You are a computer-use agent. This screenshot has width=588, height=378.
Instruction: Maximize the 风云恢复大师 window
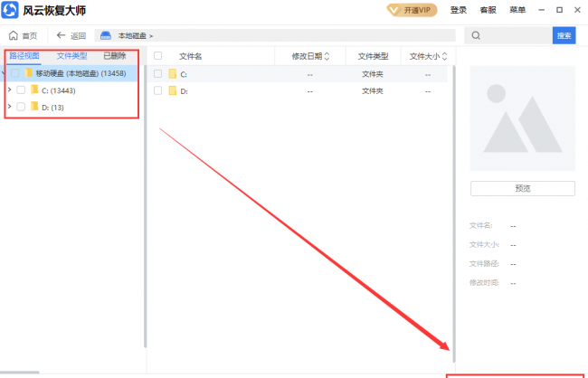(x=559, y=10)
